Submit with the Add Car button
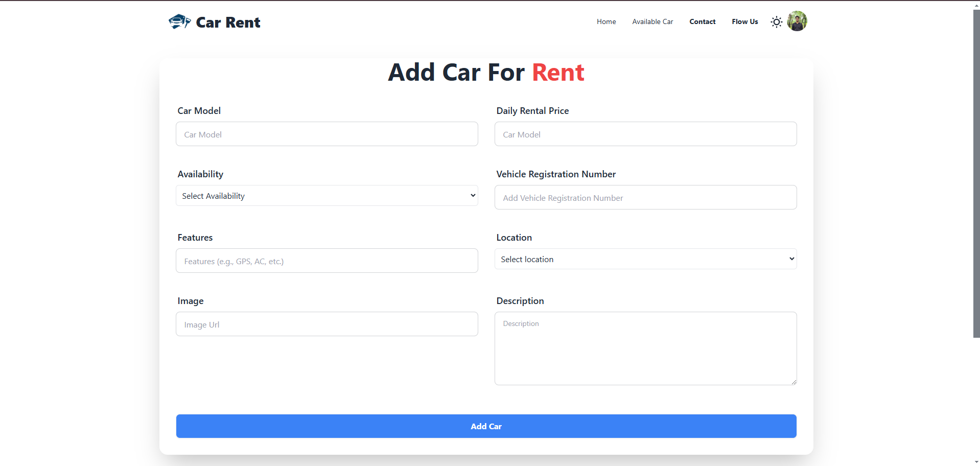 [486, 426]
